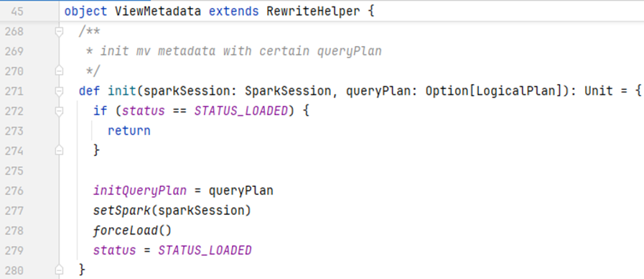This screenshot has width=644, height=279.
Task: Click the forceLoad method call
Action: 125,230
